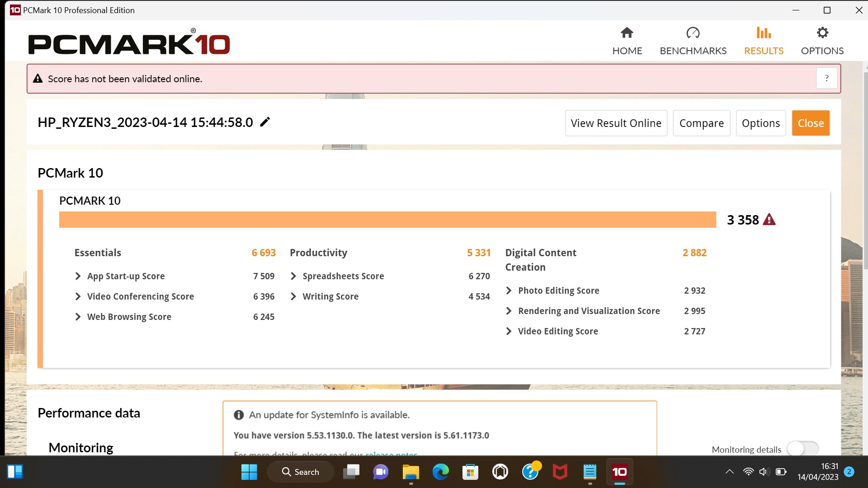The image size is (868, 488).
Task: Click the red warning triangle next to score
Action: [769, 220]
